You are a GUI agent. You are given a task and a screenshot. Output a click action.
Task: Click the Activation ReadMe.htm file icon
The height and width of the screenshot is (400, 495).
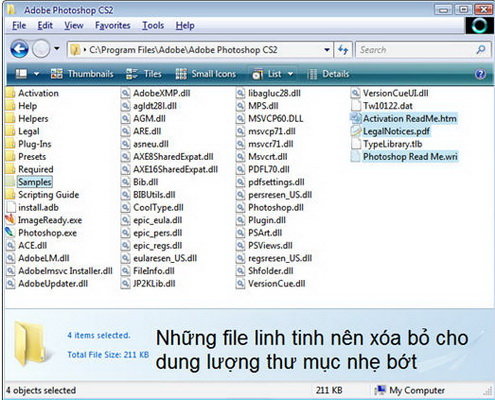(x=356, y=118)
